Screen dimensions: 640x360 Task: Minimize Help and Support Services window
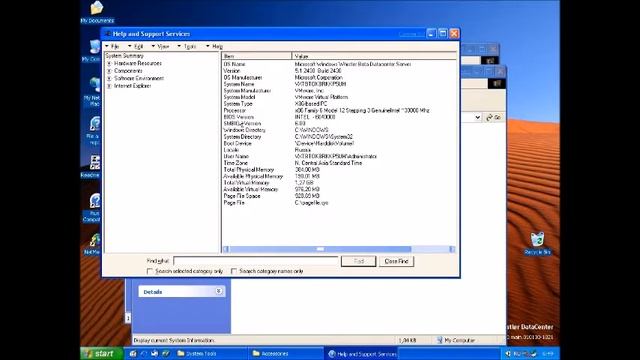[431, 34]
